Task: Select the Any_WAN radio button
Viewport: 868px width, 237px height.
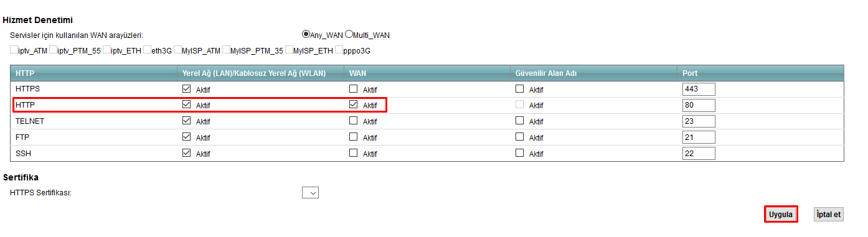Action: point(306,35)
